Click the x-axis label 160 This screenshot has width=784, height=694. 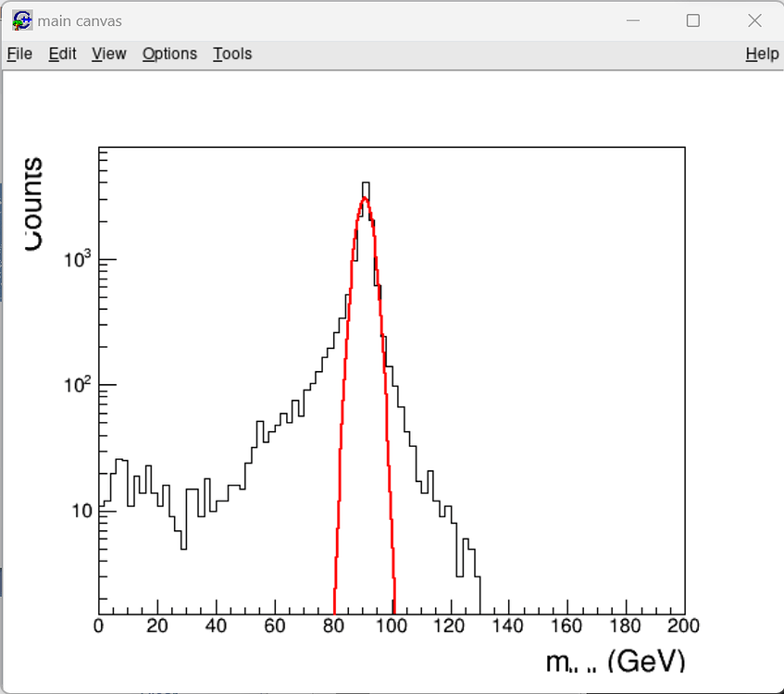tap(566, 626)
